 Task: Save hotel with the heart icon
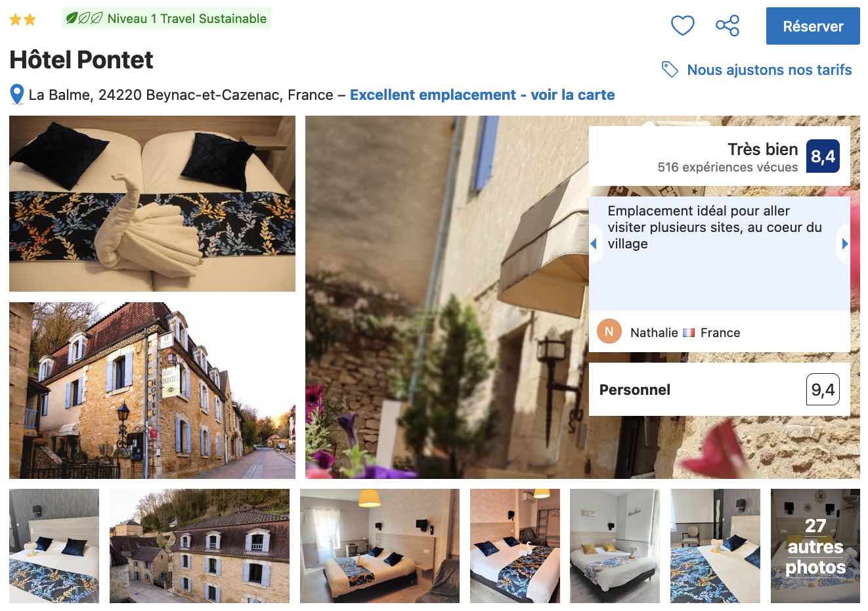[x=682, y=26]
